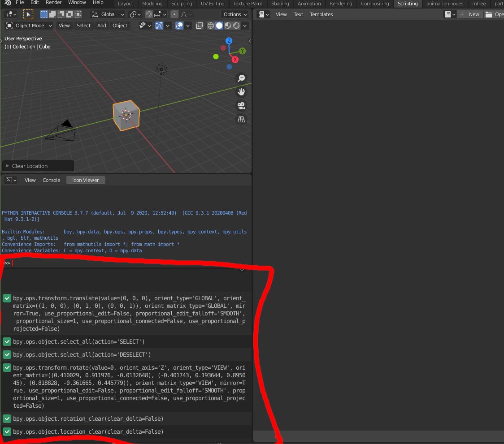The height and width of the screenshot is (444, 504).
Task: Switch perspective/orthographic grid icon
Action: point(241,120)
